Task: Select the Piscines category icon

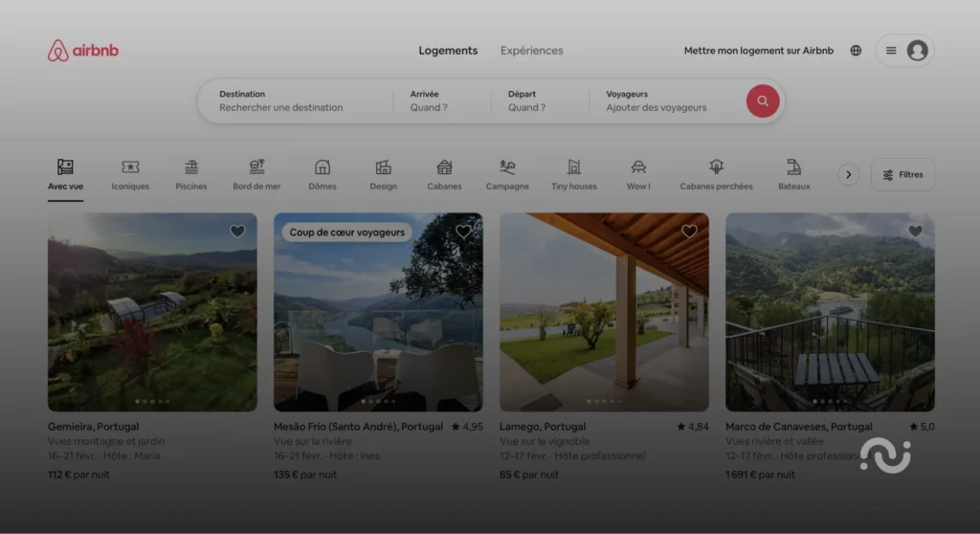Action: pyautogui.click(x=191, y=167)
